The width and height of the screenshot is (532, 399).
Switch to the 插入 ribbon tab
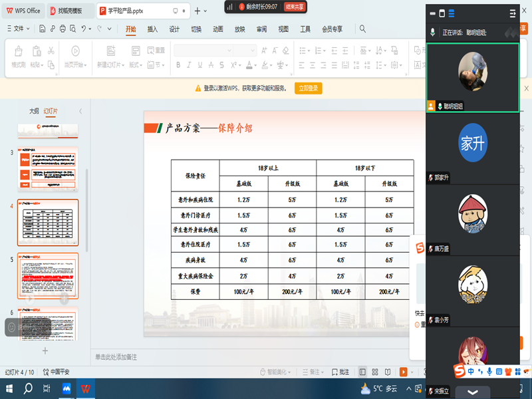pyautogui.click(x=153, y=29)
